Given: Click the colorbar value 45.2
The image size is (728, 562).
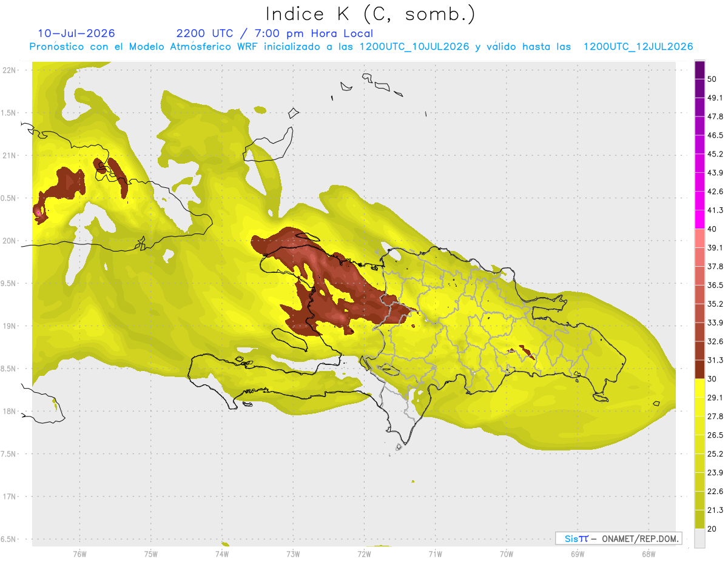Looking at the screenshot, I should 715,154.
